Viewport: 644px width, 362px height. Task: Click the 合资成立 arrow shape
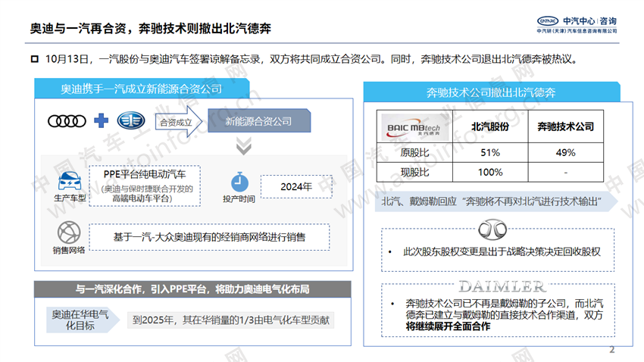179,122
